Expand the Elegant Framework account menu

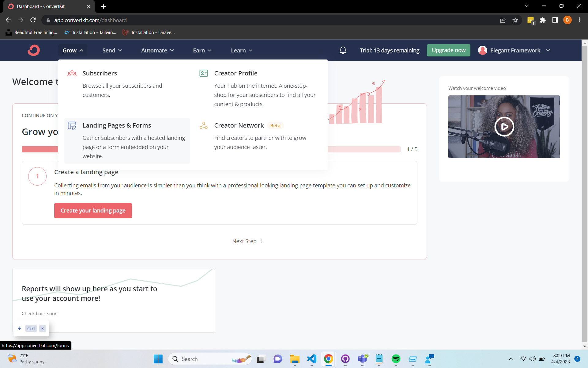point(515,50)
